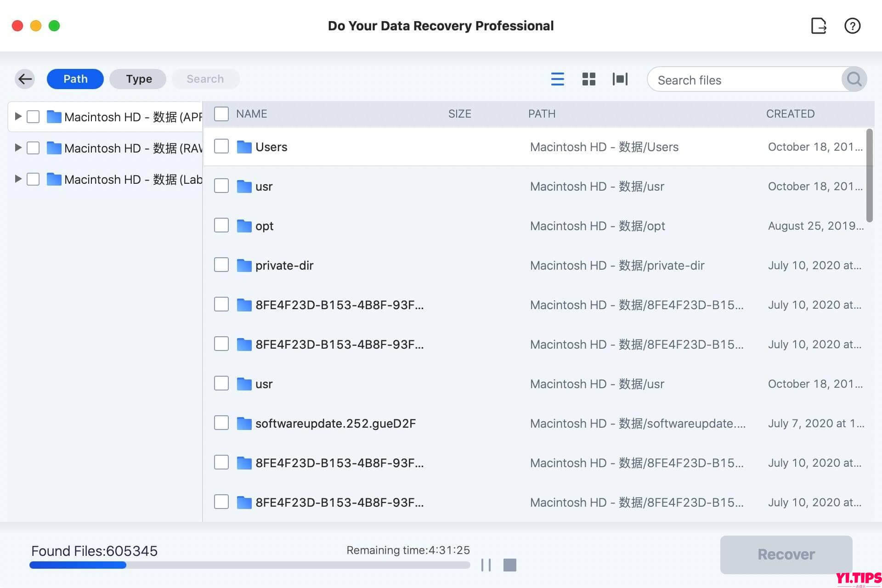The width and height of the screenshot is (882, 588).
Task: Pause the scanning process
Action: (x=486, y=565)
